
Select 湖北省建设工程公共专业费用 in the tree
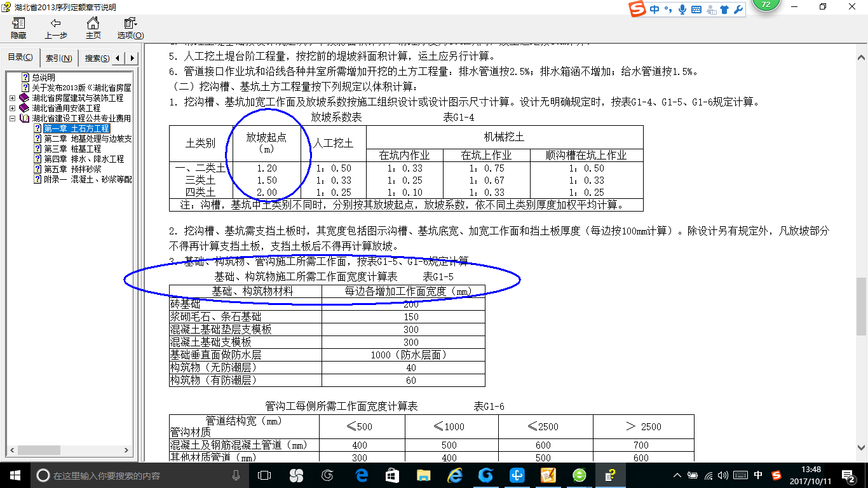pyautogui.click(x=81, y=118)
